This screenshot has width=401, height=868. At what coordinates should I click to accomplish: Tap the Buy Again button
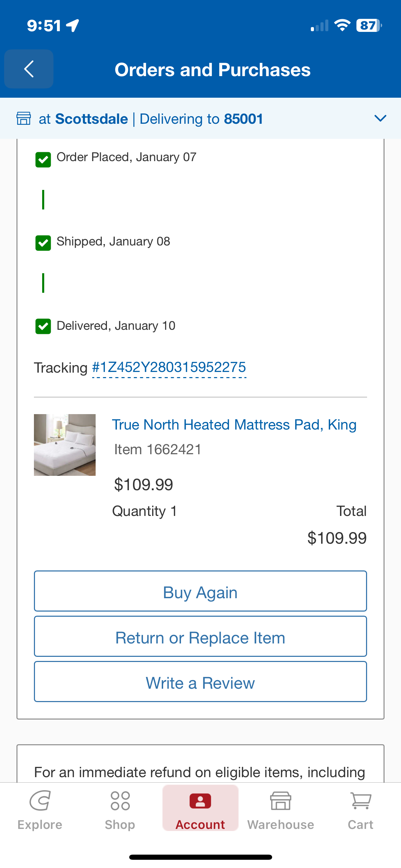click(x=200, y=591)
